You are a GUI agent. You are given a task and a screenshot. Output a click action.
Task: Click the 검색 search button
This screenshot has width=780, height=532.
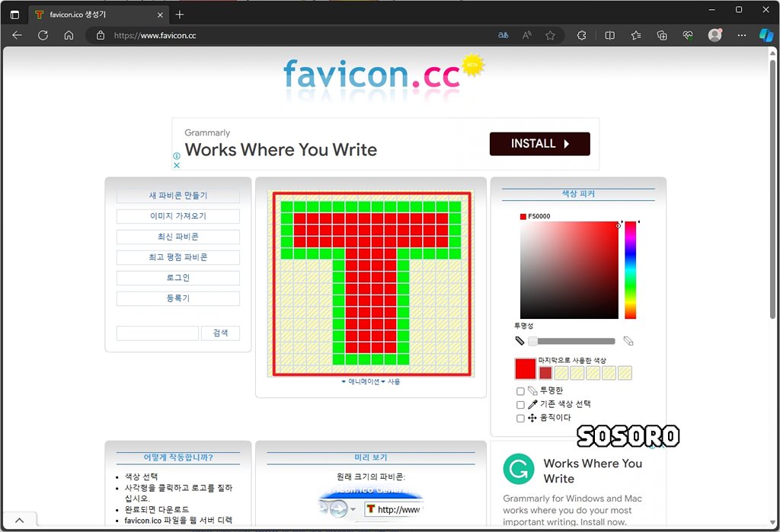pos(220,333)
